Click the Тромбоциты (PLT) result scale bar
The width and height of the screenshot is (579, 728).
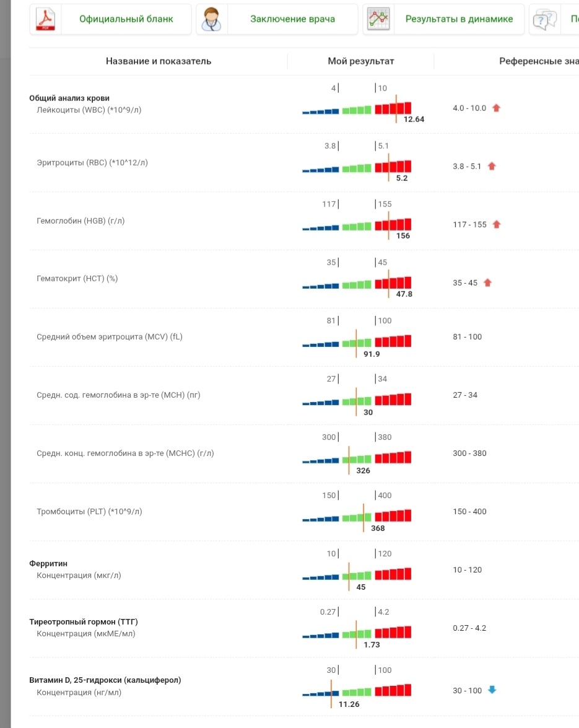(x=357, y=517)
